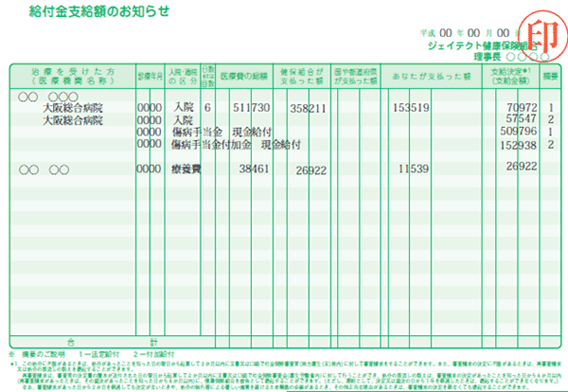Image resolution: width=568 pixels, height=392 pixels.
Task: Click 大阪総合病院 in the 70972 row
Action: click(x=73, y=108)
